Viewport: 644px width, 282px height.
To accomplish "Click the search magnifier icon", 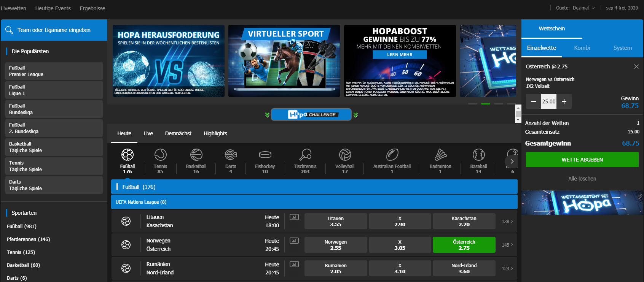I will (9, 30).
